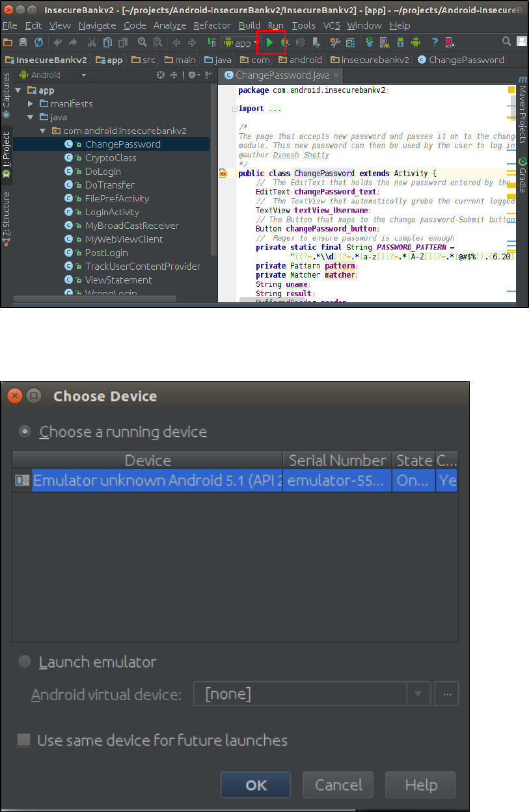
Task: Click the Synchronize refresh icon in toolbar
Action: pyautogui.click(x=38, y=42)
